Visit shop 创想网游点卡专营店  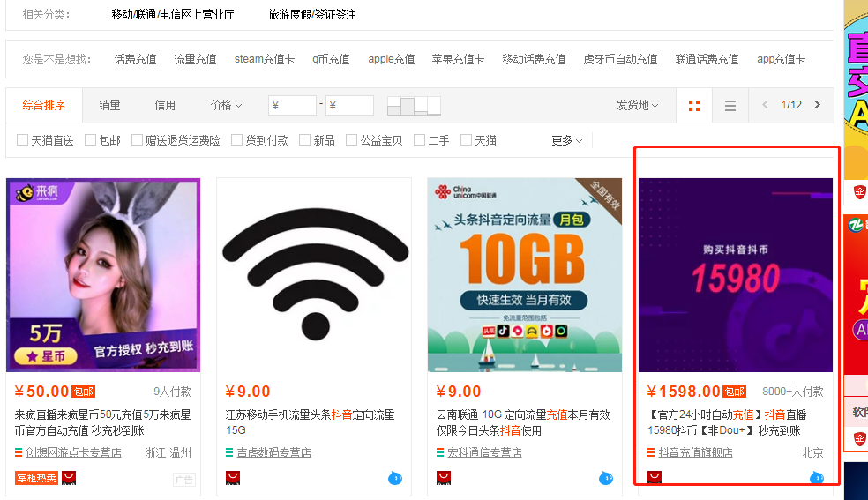tap(73, 452)
